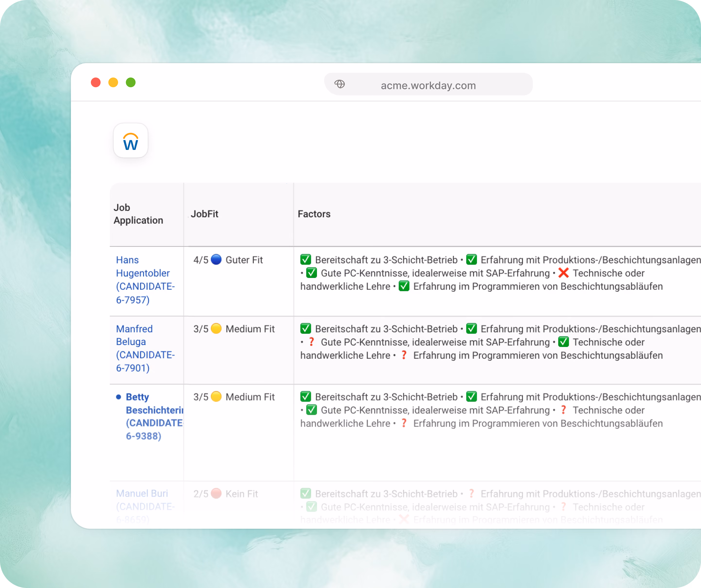Click yellow dot in Manfred Beluga's row

pos(216,329)
